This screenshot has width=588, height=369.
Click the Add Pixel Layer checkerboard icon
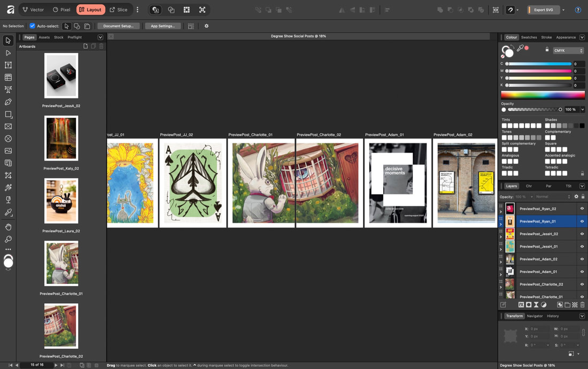(x=575, y=305)
